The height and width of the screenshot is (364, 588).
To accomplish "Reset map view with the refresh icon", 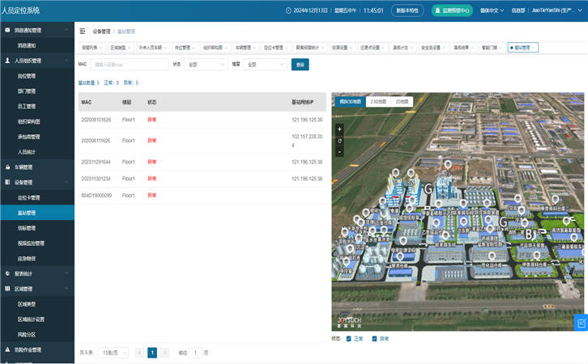I will pyautogui.click(x=339, y=141).
